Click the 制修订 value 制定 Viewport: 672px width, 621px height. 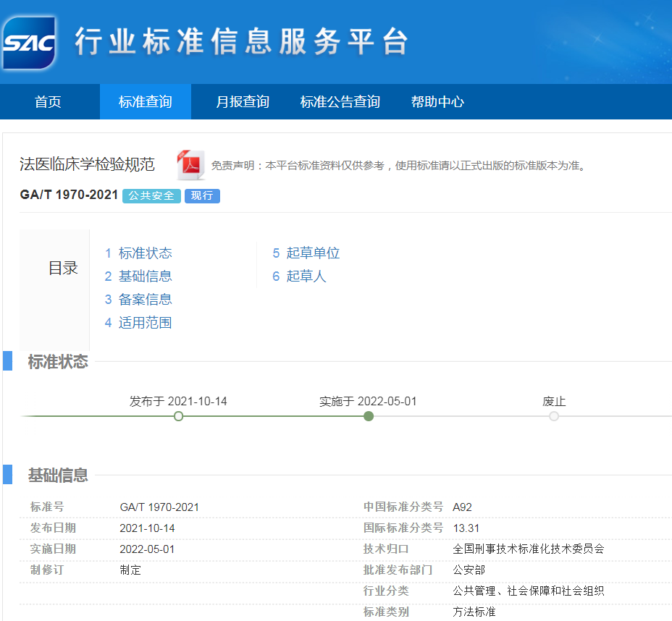pyautogui.click(x=130, y=570)
